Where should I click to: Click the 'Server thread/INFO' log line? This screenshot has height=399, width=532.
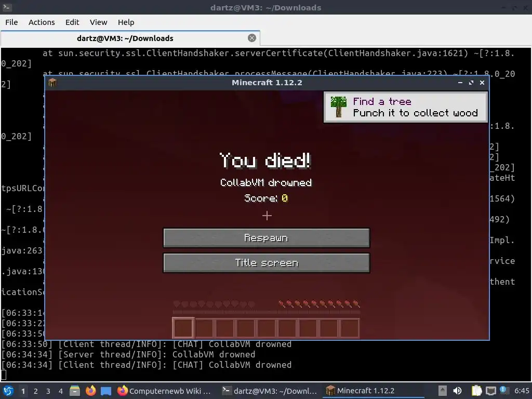[x=128, y=354]
